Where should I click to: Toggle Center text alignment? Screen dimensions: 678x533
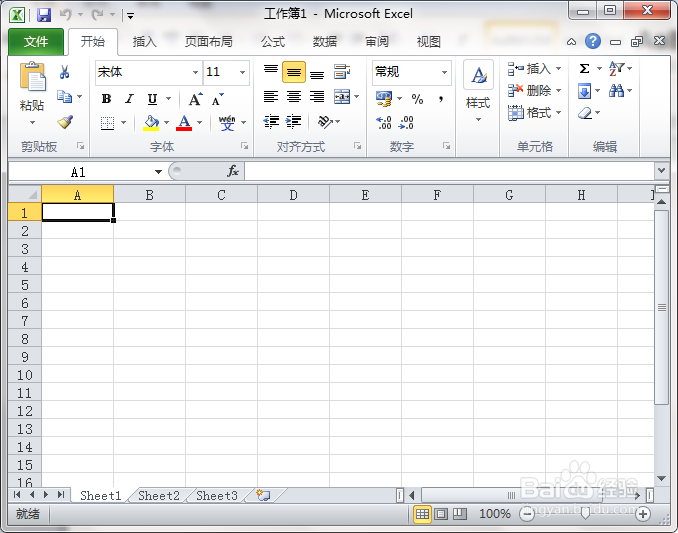[294, 96]
